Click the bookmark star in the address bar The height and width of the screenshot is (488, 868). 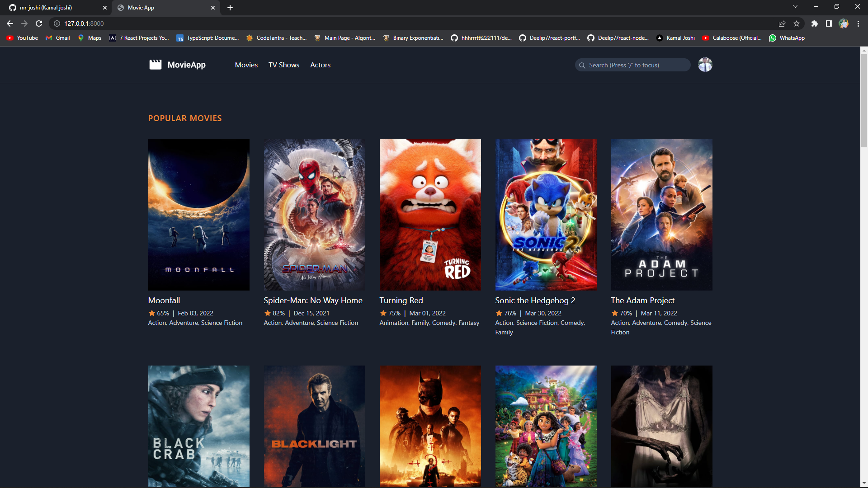click(797, 23)
